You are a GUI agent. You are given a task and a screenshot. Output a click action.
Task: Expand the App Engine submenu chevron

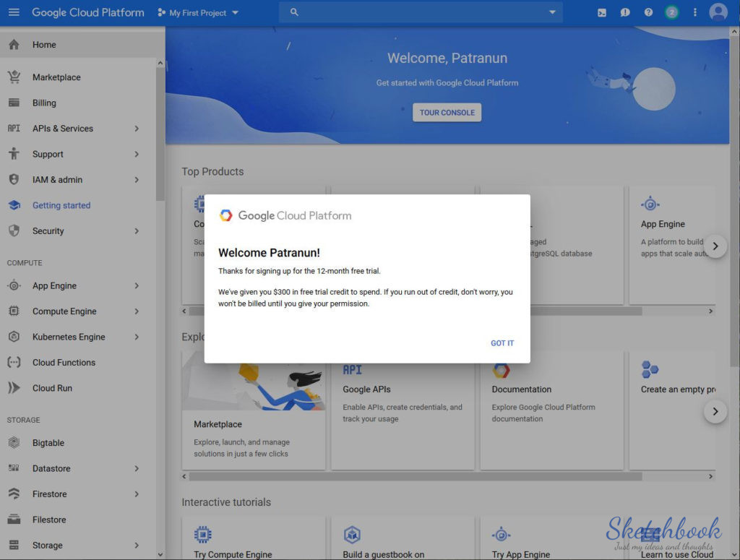pyautogui.click(x=137, y=286)
